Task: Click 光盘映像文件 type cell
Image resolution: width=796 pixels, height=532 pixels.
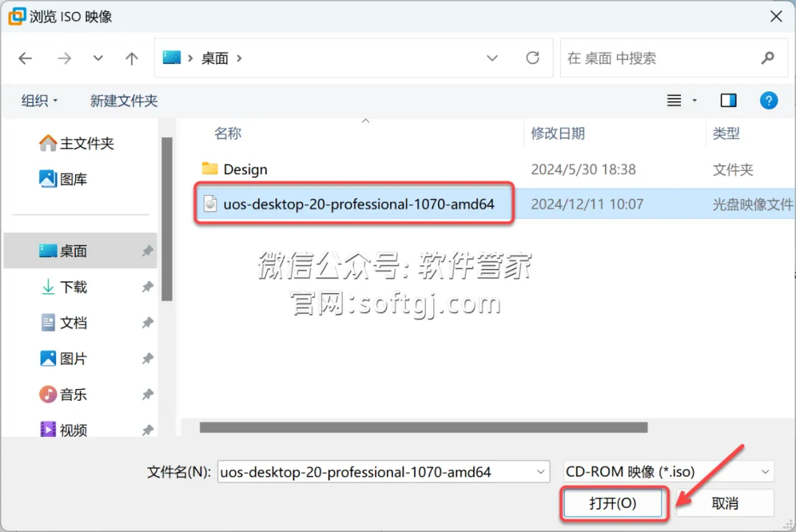Action: 753,204
